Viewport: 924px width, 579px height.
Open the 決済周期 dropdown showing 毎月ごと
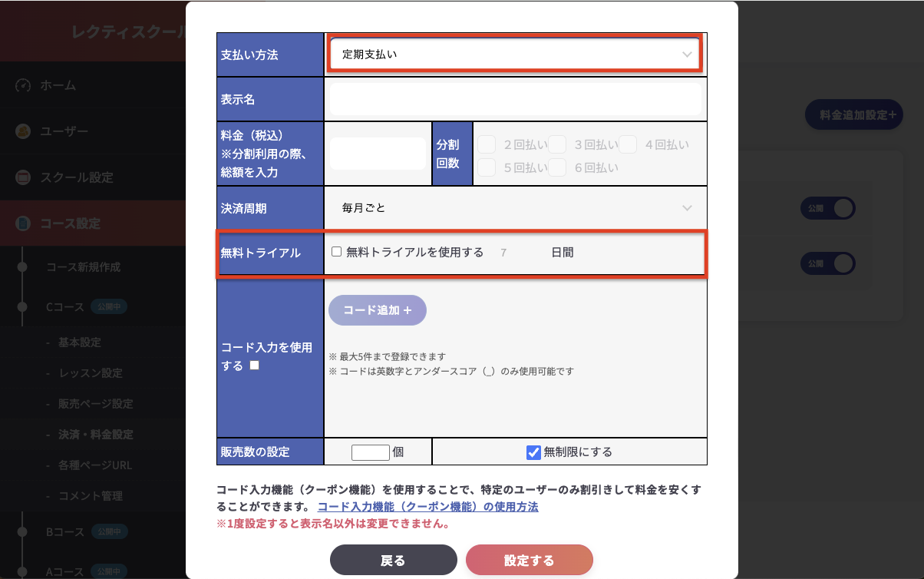pos(514,208)
